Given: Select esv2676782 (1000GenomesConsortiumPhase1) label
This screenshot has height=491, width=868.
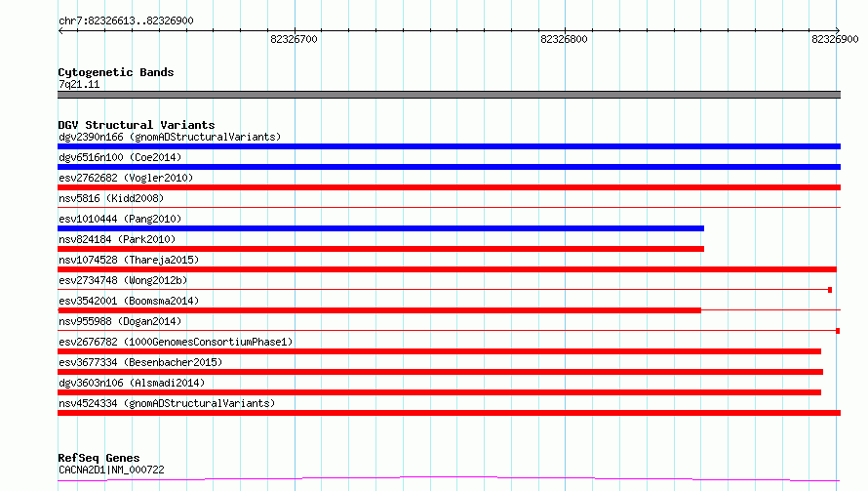Looking at the screenshot, I should [176, 342].
